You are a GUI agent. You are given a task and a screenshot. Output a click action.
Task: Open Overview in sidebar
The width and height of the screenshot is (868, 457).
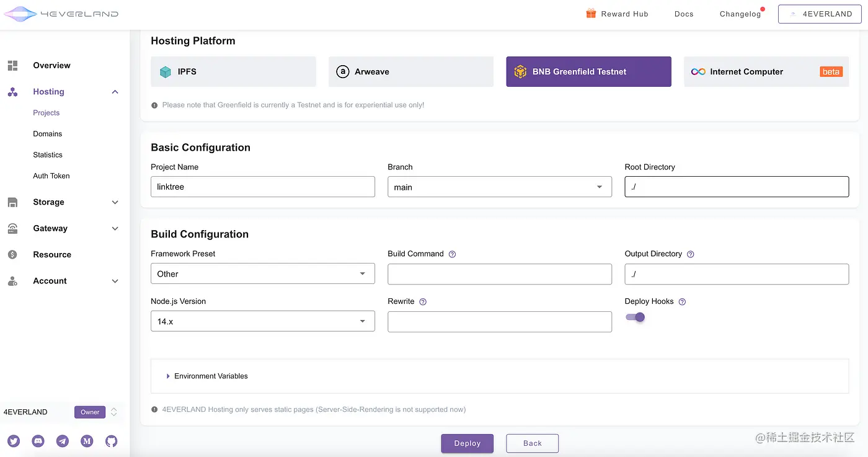click(51, 65)
